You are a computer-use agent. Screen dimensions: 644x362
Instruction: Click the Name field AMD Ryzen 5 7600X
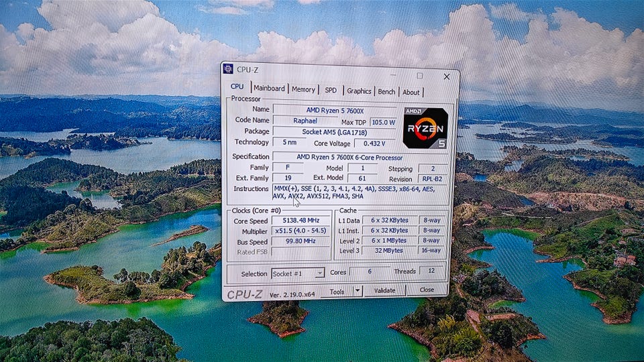(x=335, y=111)
